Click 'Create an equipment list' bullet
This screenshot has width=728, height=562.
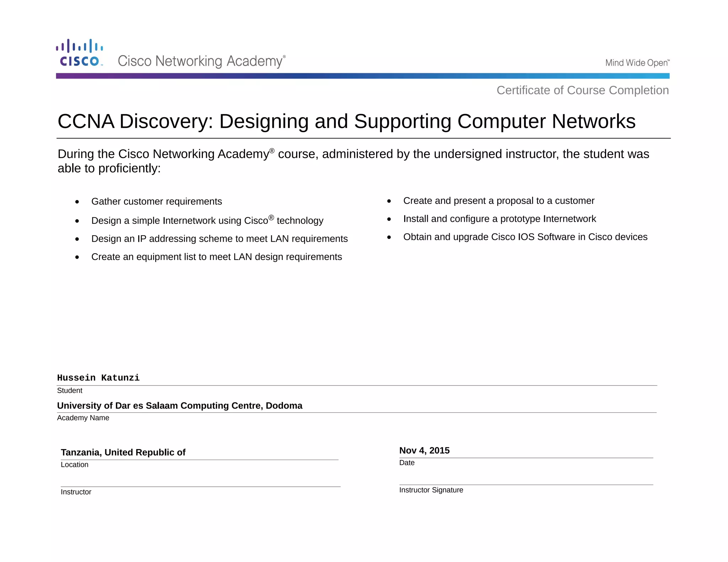click(216, 257)
